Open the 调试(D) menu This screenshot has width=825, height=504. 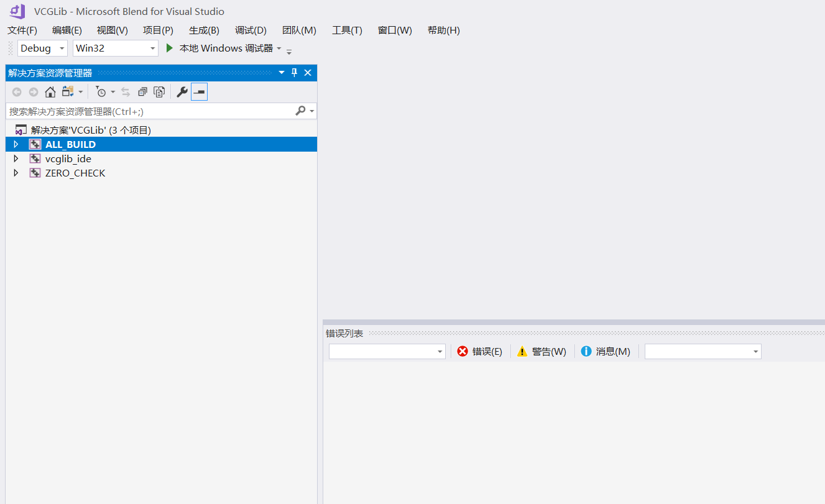(x=251, y=30)
